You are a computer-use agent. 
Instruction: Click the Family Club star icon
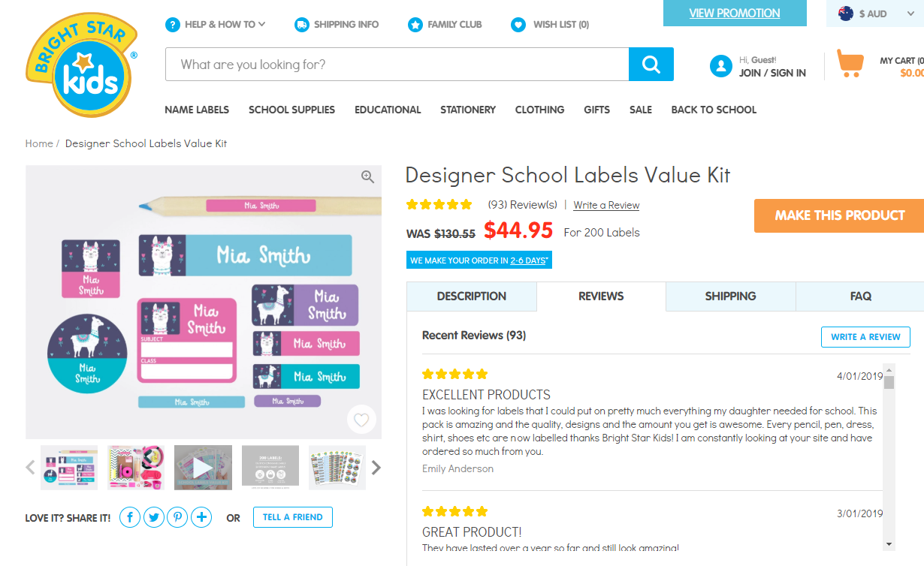415,25
